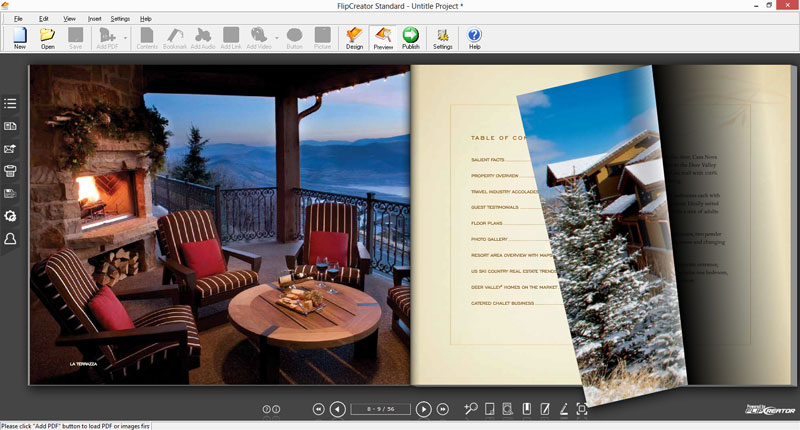
Task: Open the File menu
Action: (18, 19)
